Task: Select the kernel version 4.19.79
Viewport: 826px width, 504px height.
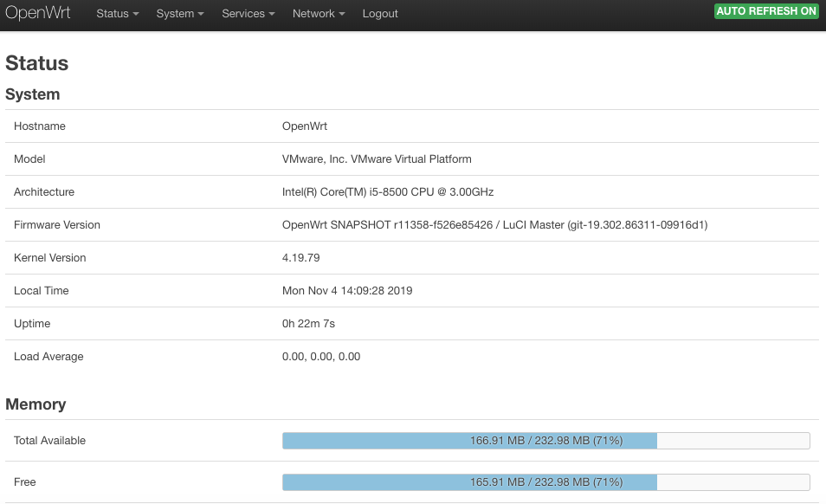Action: (x=300, y=258)
